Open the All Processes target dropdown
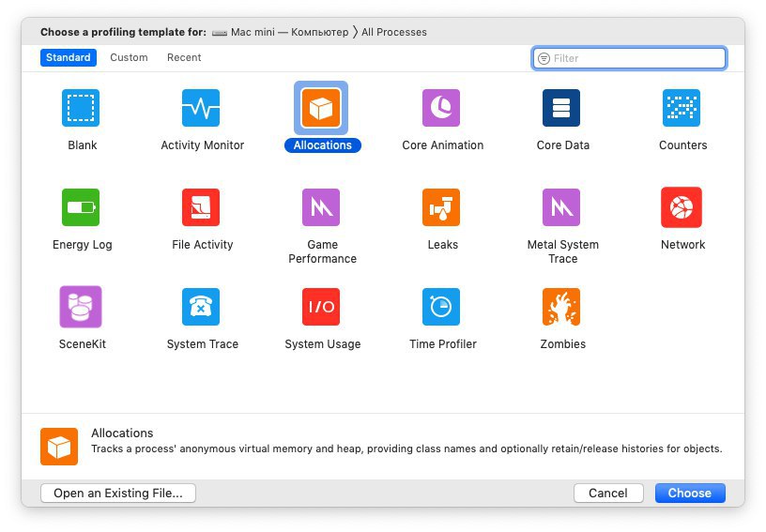 (394, 32)
